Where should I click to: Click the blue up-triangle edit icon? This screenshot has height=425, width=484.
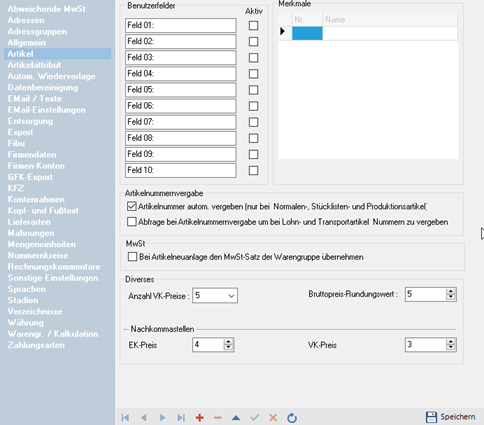coord(236,418)
